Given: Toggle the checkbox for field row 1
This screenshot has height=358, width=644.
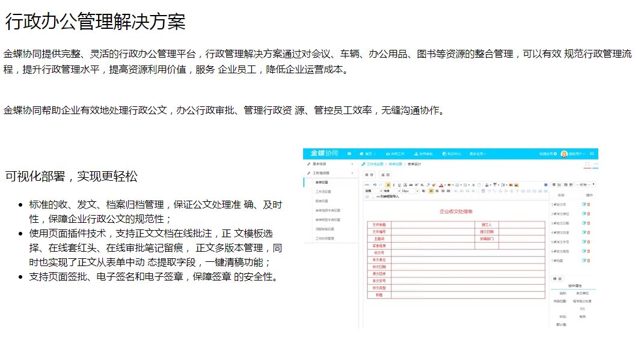Looking at the screenshot, I should click(x=555, y=205).
